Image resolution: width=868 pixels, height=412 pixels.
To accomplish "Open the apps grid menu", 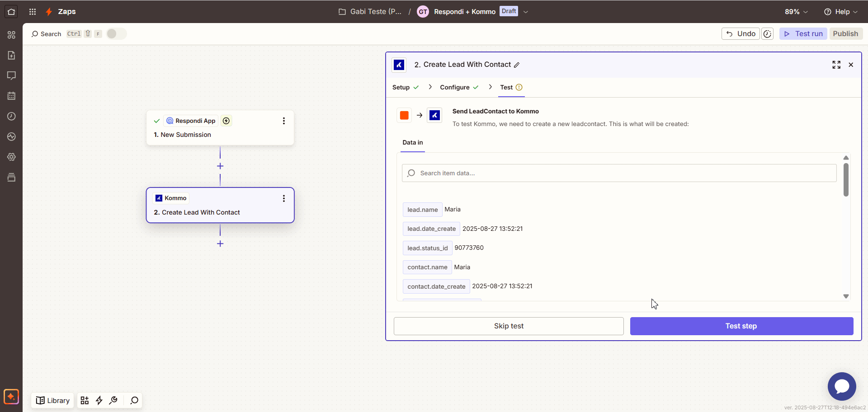I will [x=33, y=12].
